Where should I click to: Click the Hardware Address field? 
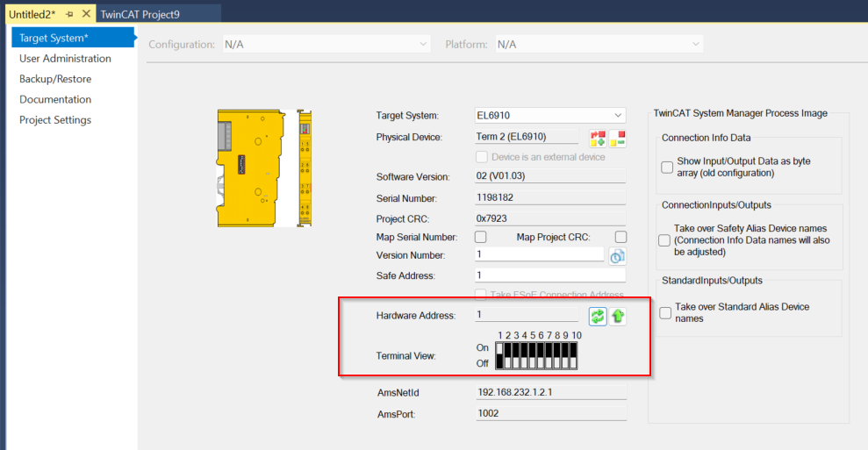527,314
